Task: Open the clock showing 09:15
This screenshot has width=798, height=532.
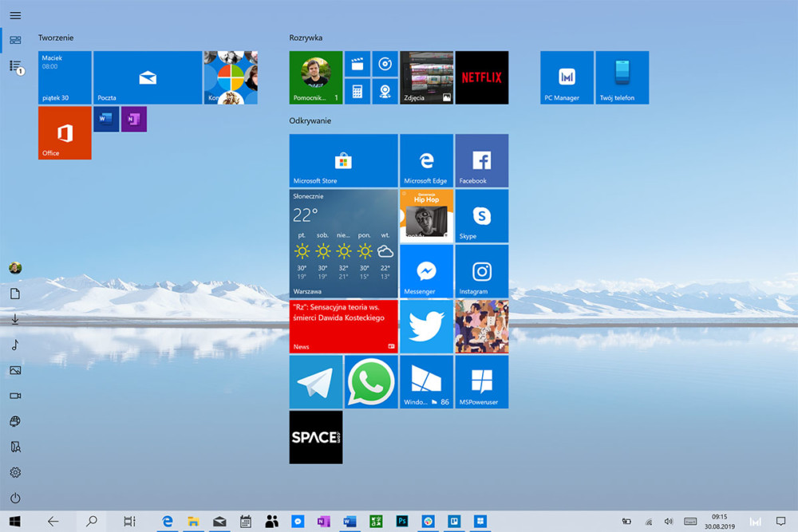Action: [720, 522]
